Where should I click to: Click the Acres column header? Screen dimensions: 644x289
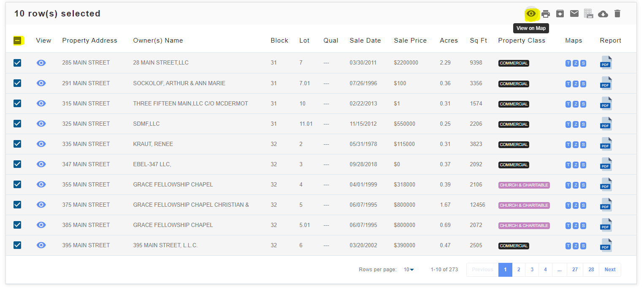click(449, 41)
